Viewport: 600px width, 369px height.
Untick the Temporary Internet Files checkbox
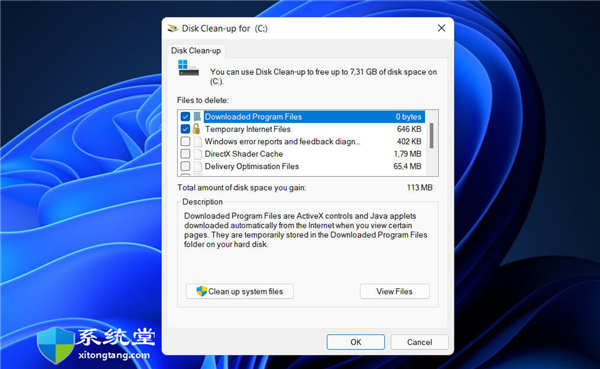tap(185, 129)
